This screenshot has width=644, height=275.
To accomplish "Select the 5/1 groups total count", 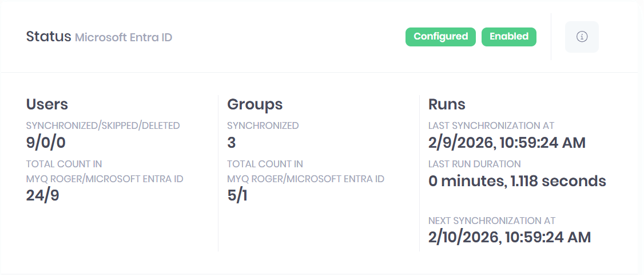I will 237,196.
